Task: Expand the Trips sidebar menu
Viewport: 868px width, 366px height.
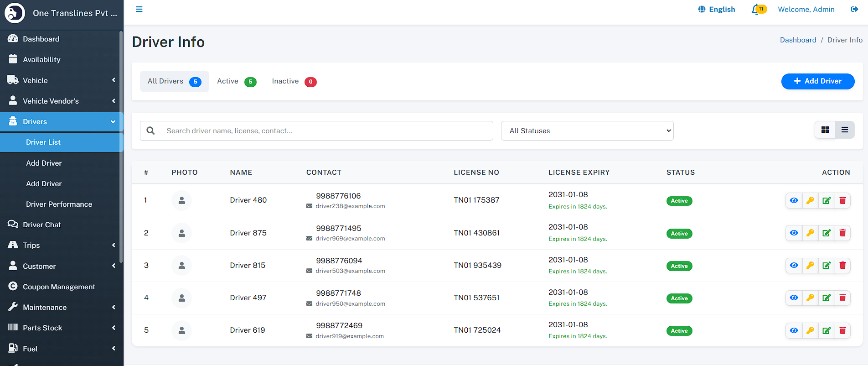Action: [62, 245]
